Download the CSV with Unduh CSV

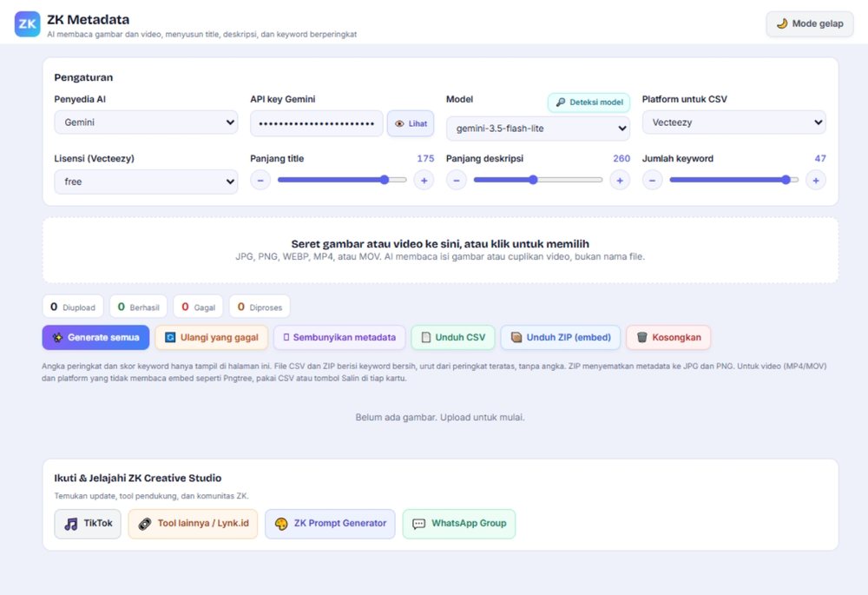click(x=453, y=337)
